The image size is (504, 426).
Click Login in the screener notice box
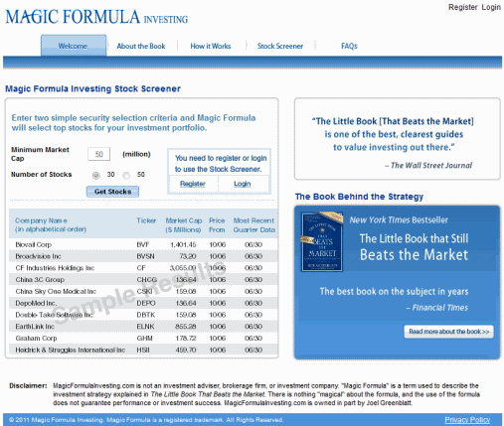[x=243, y=184]
